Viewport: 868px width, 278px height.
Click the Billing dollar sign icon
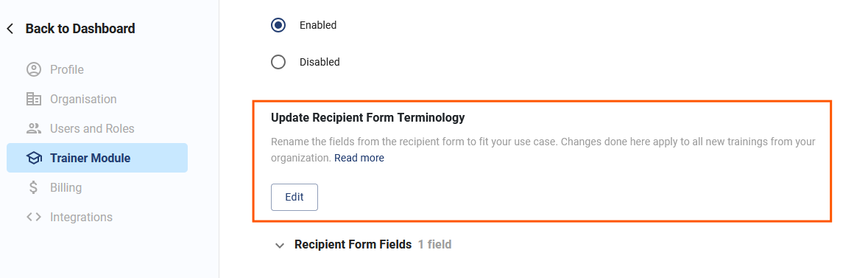click(x=34, y=187)
